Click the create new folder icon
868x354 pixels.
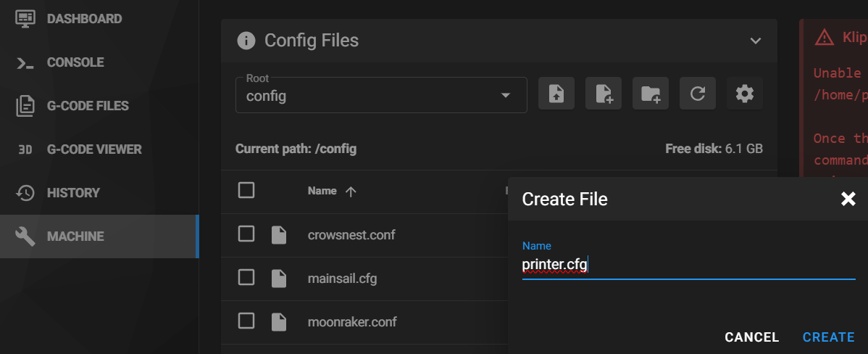point(651,94)
